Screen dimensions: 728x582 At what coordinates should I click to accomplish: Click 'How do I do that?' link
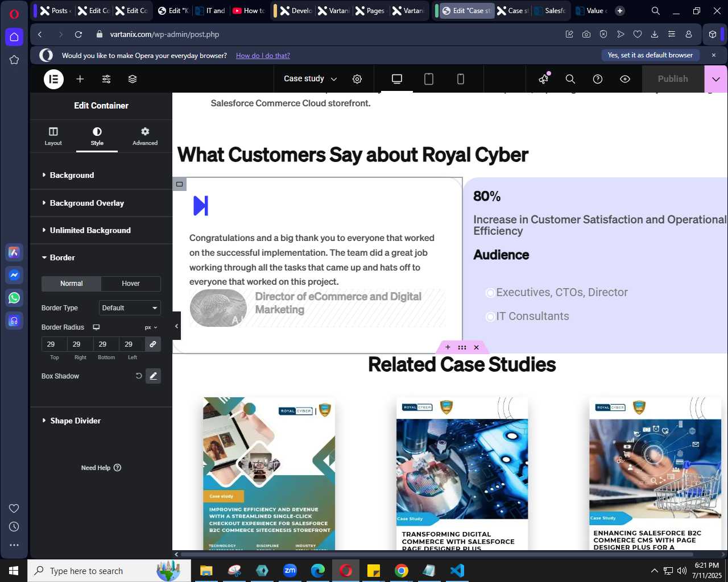263,56
